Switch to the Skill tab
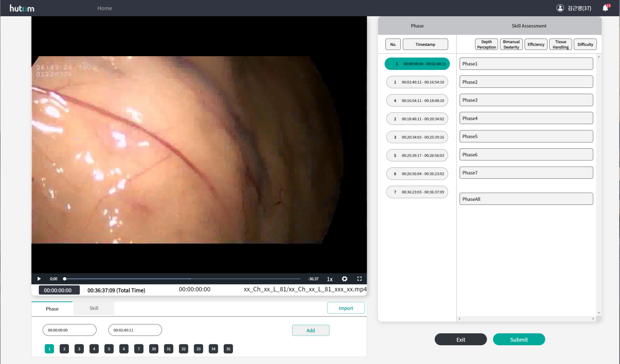The height and width of the screenshot is (364, 620). pos(94,308)
